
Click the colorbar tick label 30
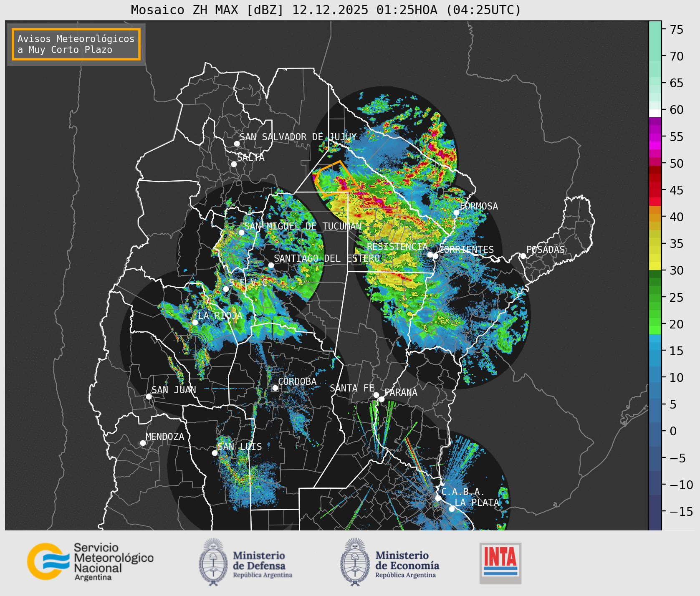pos(677,270)
